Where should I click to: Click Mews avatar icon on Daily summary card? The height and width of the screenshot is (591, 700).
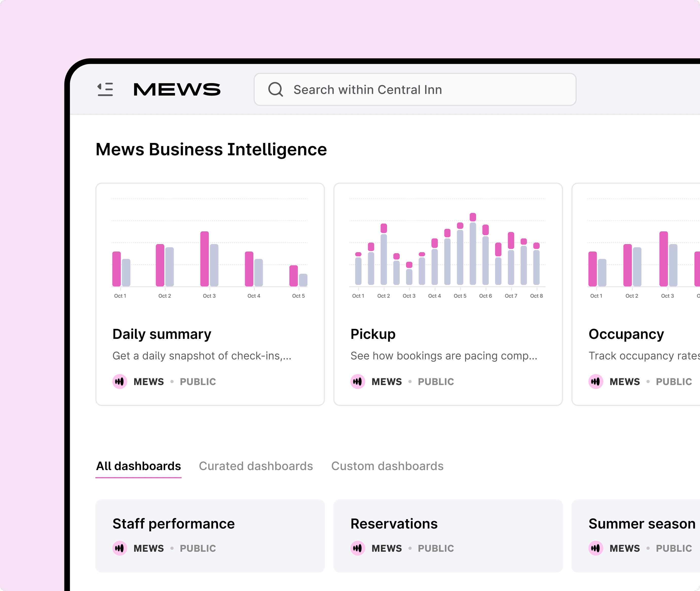[x=120, y=382]
